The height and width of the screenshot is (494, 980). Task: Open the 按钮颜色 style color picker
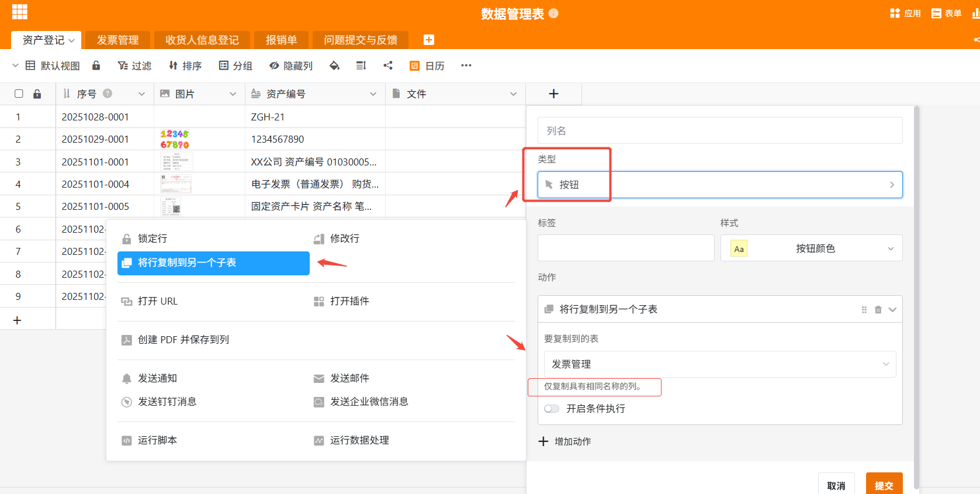click(x=811, y=248)
